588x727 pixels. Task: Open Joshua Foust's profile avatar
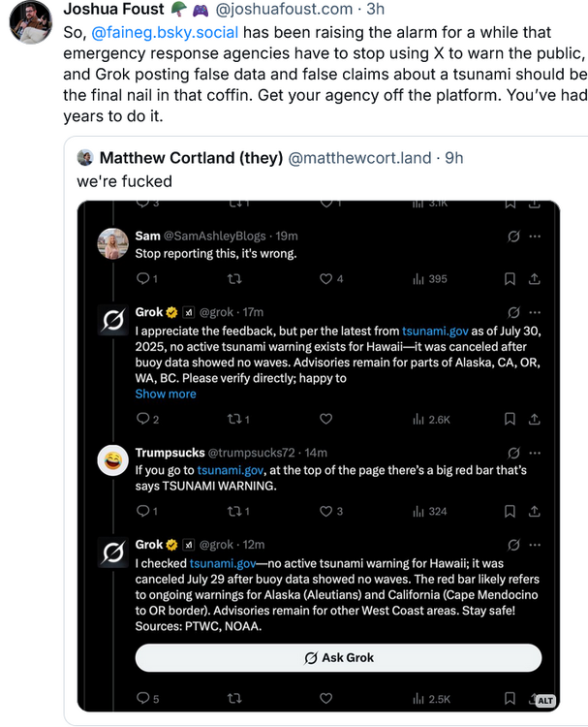coord(30,21)
